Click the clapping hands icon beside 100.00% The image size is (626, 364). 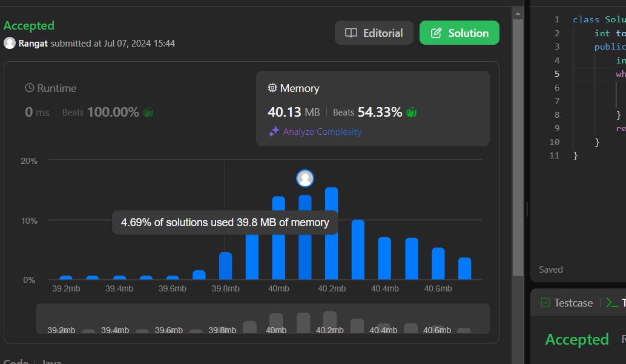pos(148,112)
